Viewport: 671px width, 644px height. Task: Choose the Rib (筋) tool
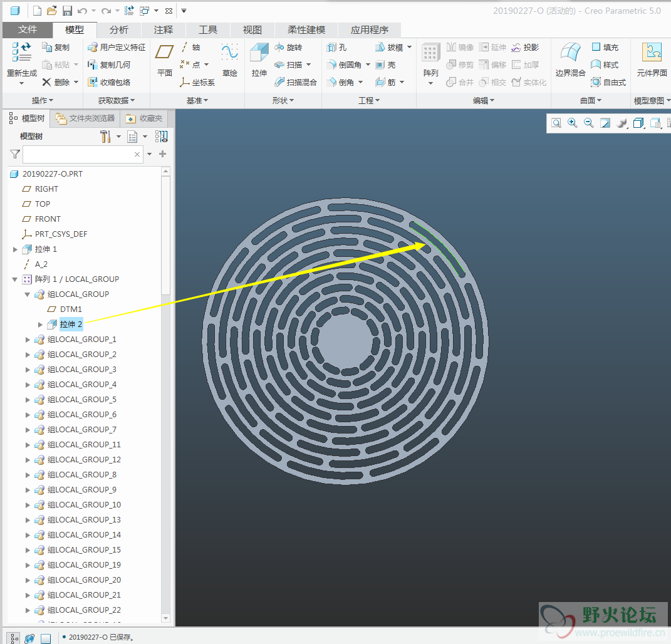point(385,82)
